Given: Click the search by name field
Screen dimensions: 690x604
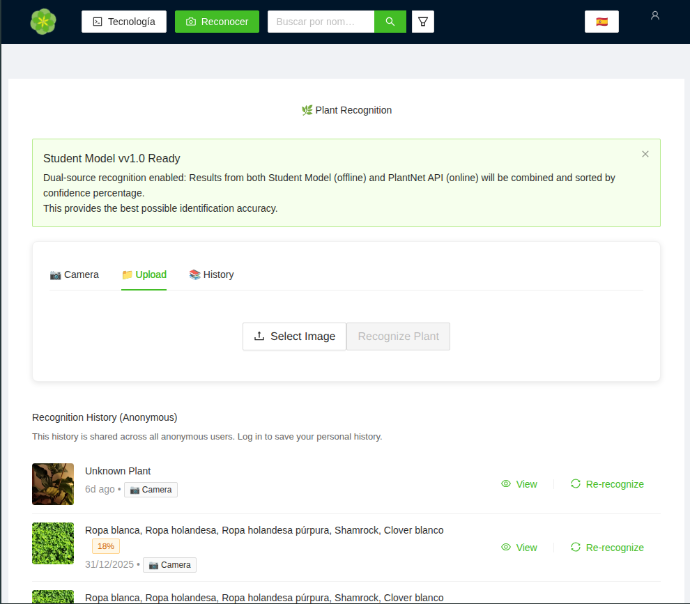Looking at the screenshot, I should click(x=320, y=21).
